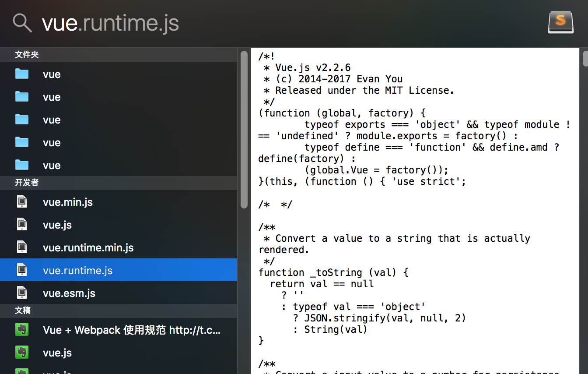Screen dimensions: 588x374
Task: Click the 文件夹 section header
Action: pos(119,55)
